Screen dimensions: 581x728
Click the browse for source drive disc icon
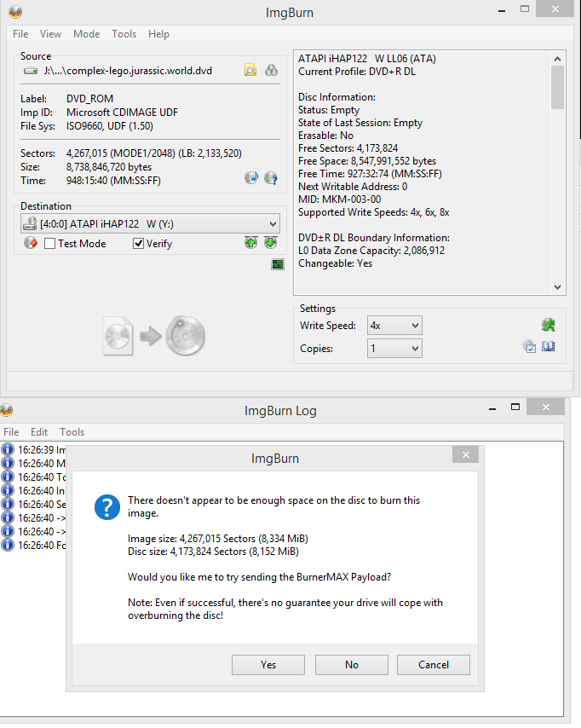click(271, 71)
